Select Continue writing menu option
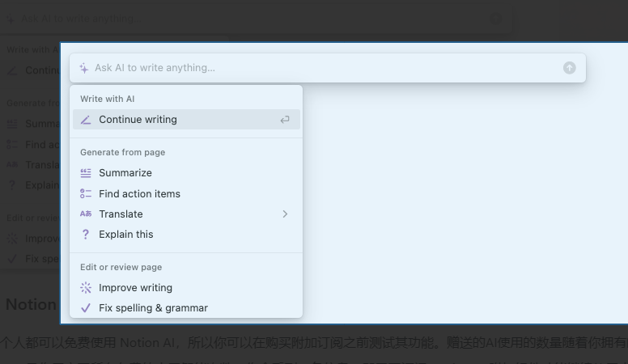628x364 pixels. pos(138,120)
